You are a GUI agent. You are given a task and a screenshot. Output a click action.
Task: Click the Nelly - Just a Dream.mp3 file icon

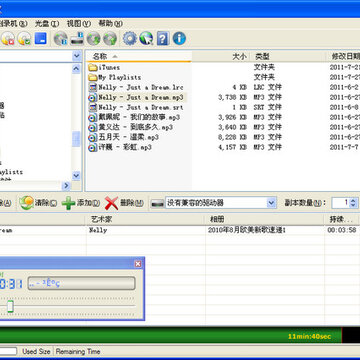(x=92, y=97)
